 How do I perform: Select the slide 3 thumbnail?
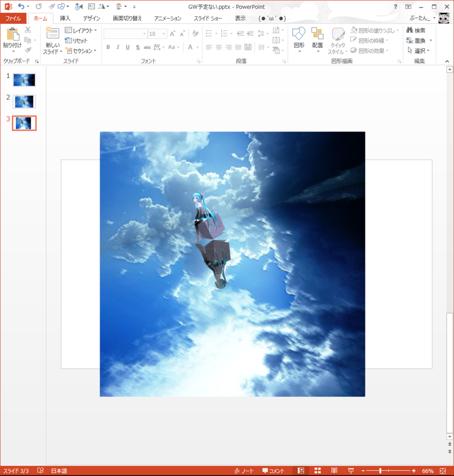pyautogui.click(x=24, y=123)
